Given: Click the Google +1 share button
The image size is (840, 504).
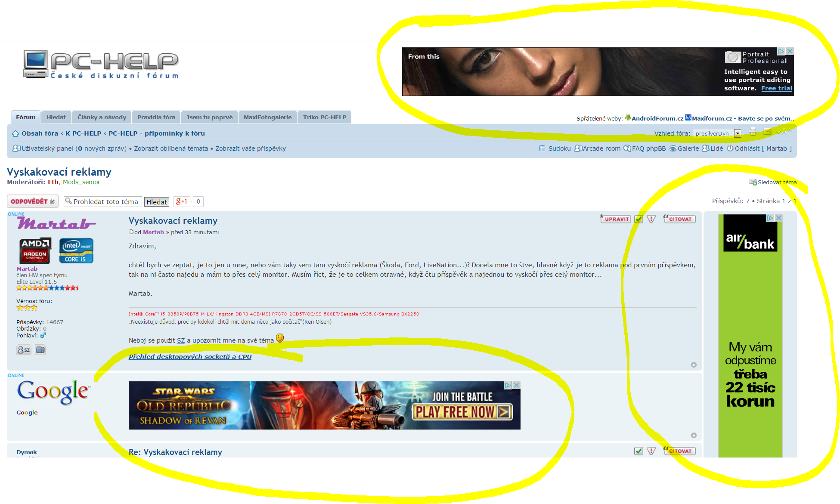Looking at the screenshot, I should [x=182, y=201].
